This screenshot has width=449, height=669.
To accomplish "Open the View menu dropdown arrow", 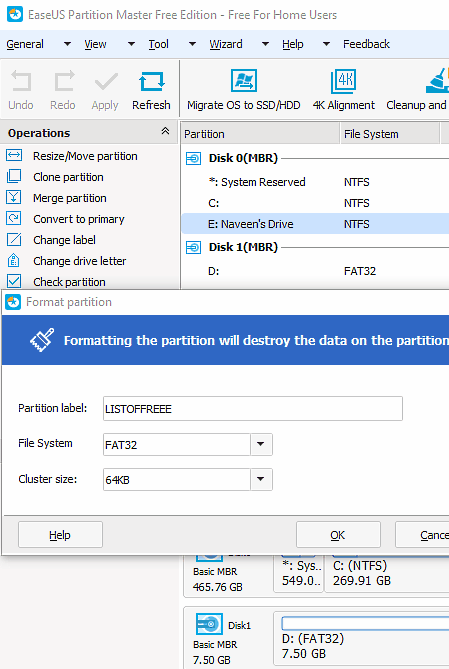I will (131, 44).
